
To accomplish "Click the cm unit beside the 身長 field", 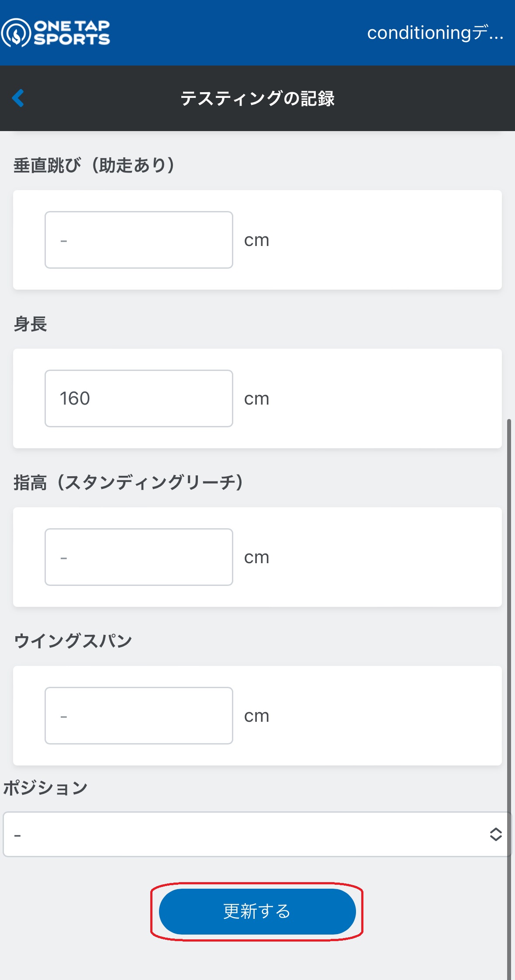I will [x=256, y=399].
